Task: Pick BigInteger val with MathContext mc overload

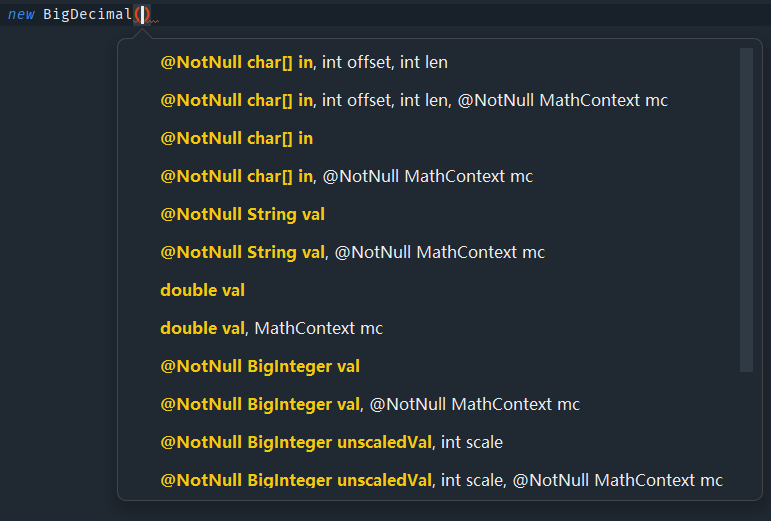Action: pos(370,404)
